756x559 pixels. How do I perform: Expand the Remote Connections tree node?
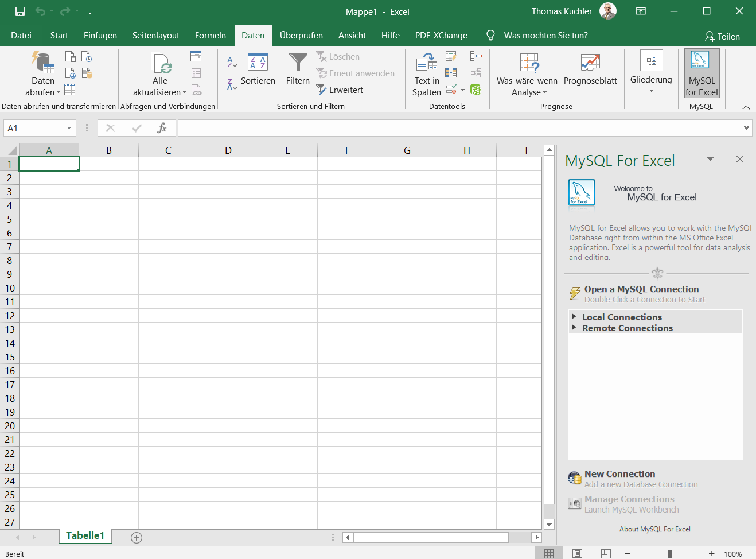(574, 327)
